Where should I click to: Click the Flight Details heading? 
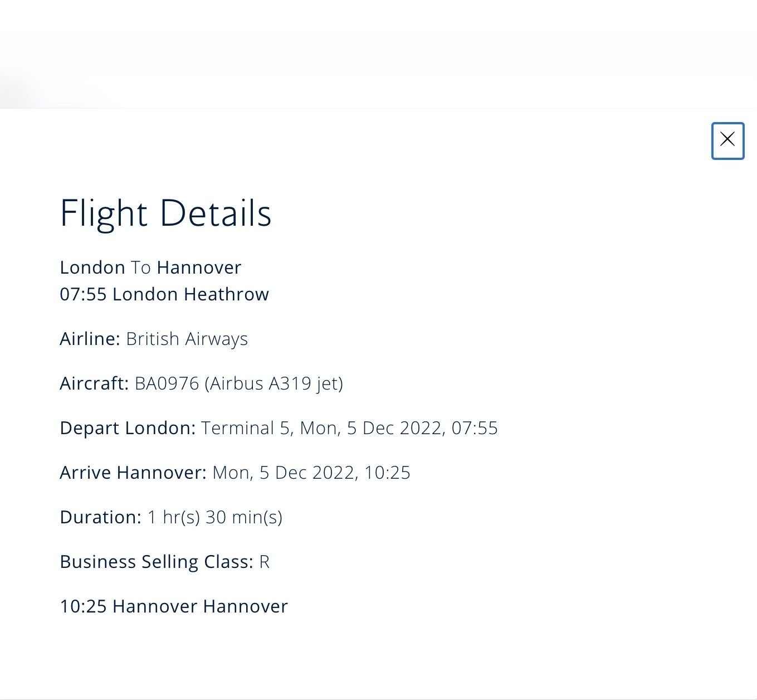coord(165,213)
